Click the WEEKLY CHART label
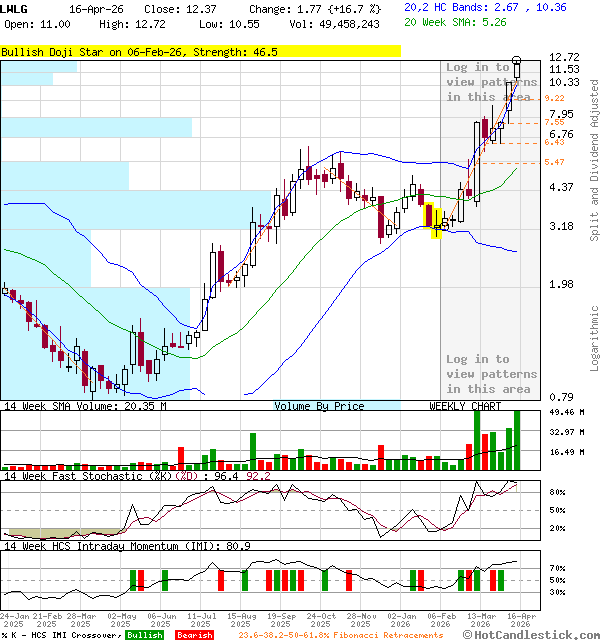600x640 pixels. tap(465, 406)
